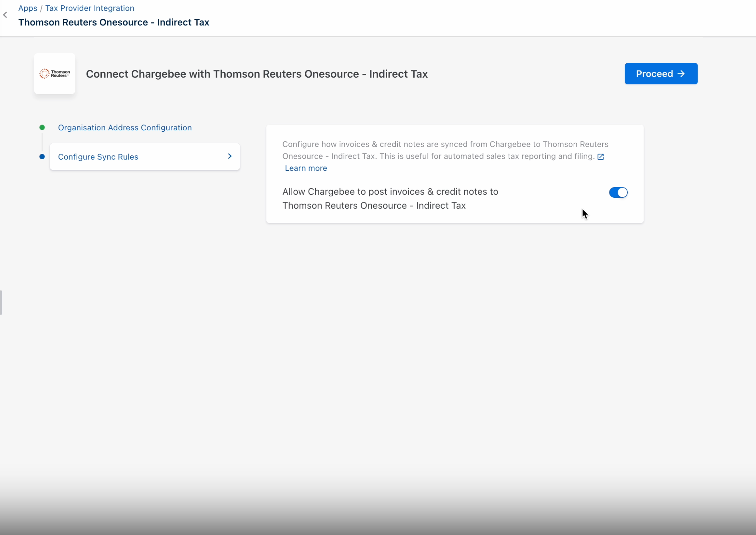Click the arrow icon inside Proceed button
The width and height of the screenshot is (756, 535).
coord(681,74)
